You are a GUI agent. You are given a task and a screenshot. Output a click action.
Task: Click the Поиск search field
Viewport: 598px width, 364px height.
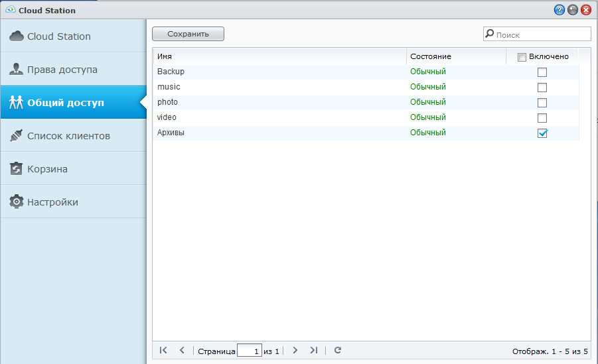click(541, 34)
